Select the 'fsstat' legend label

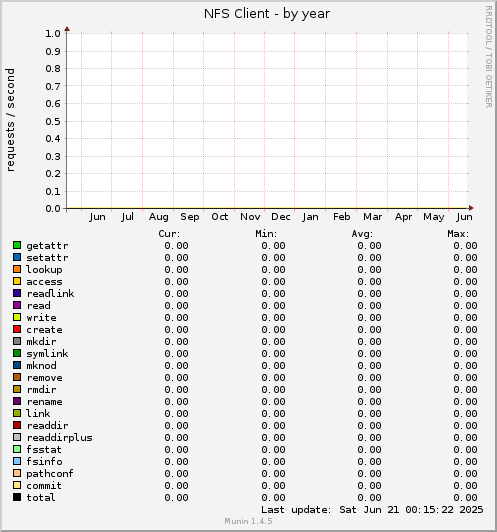(x=44, y=450)
